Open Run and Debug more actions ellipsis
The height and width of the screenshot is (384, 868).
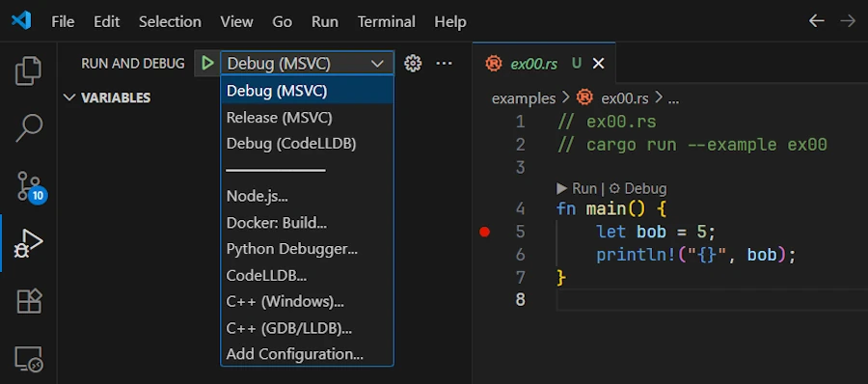point(444,63)
